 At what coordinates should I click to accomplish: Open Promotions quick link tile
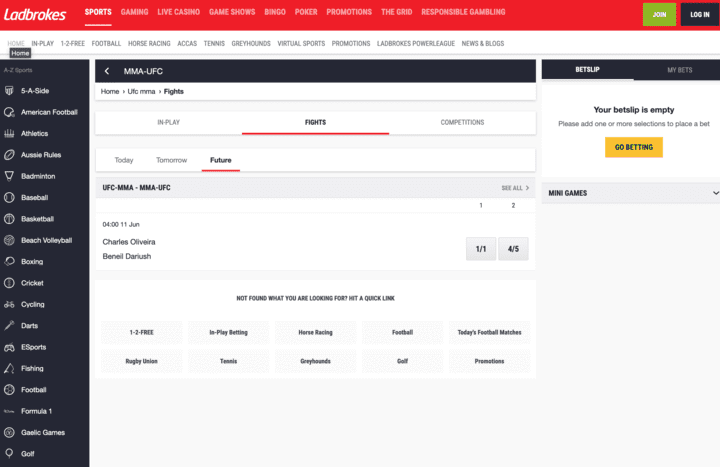point(489,361)
